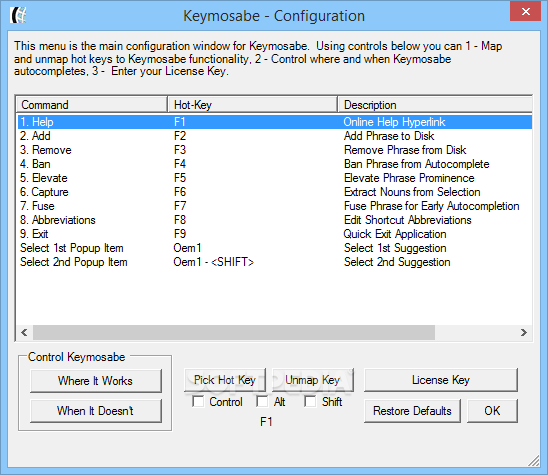The image size is (548, 475).
Task: Click the window resize grip corner
Action: [534, 461]
